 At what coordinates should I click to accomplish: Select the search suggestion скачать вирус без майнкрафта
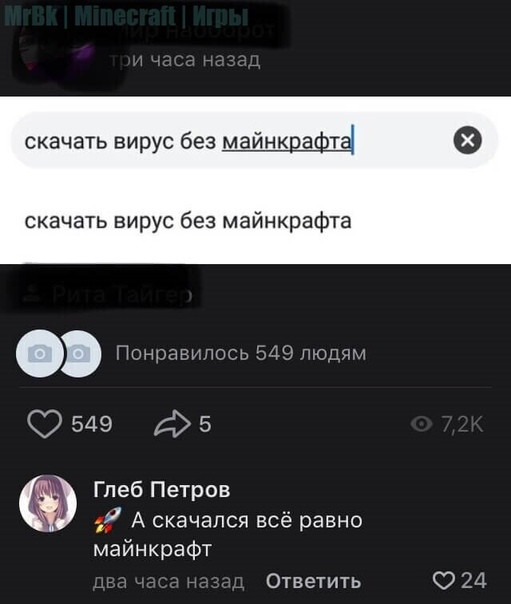188,221
